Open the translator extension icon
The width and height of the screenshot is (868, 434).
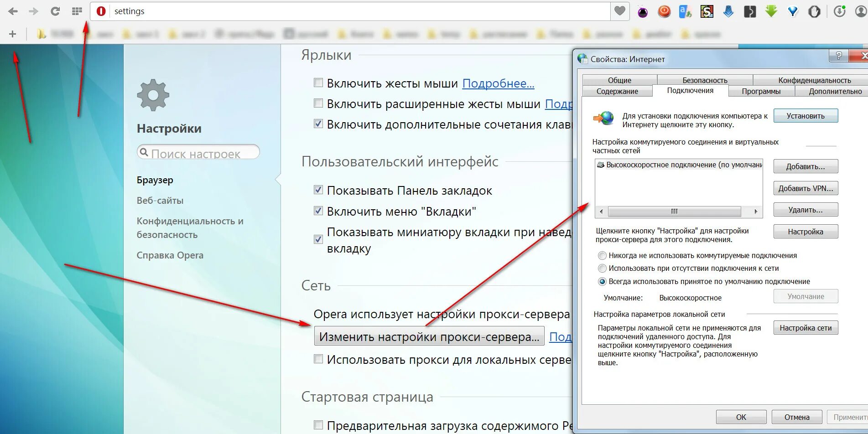pyautogui.click(x=685, y=11)
